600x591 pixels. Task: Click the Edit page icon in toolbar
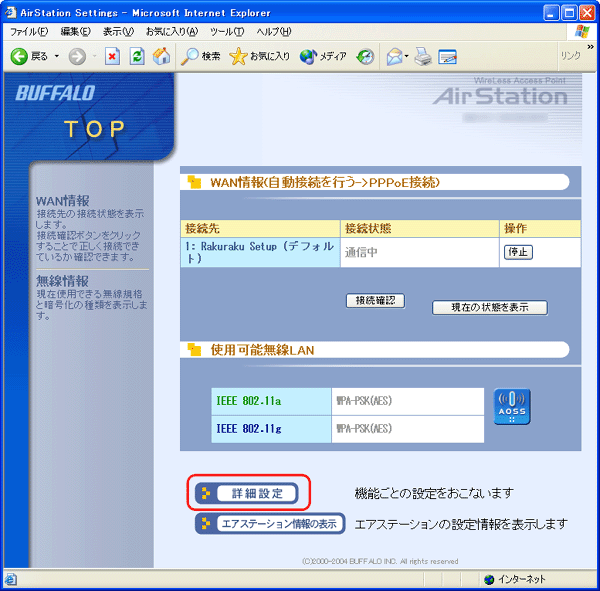coord(447,57)
